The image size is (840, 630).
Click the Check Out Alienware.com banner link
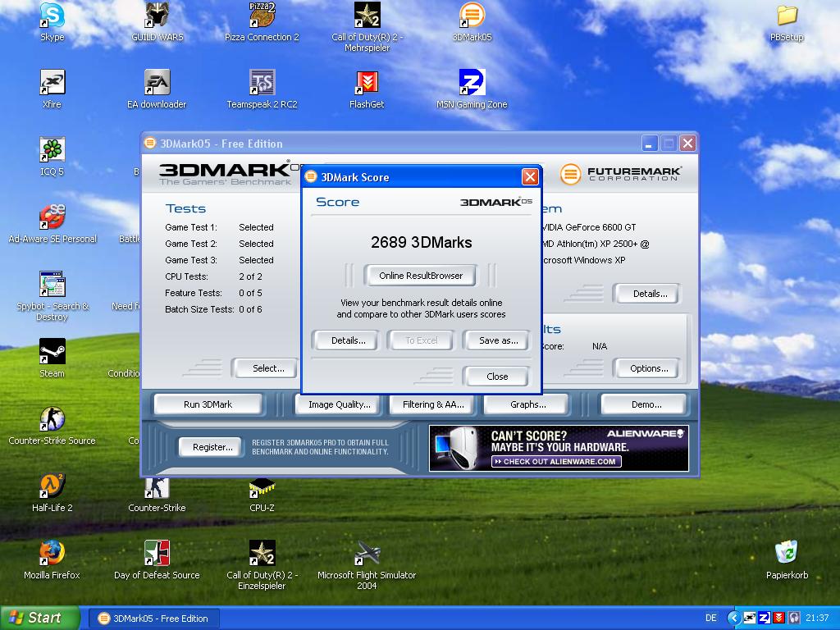(x=556, y=461)
